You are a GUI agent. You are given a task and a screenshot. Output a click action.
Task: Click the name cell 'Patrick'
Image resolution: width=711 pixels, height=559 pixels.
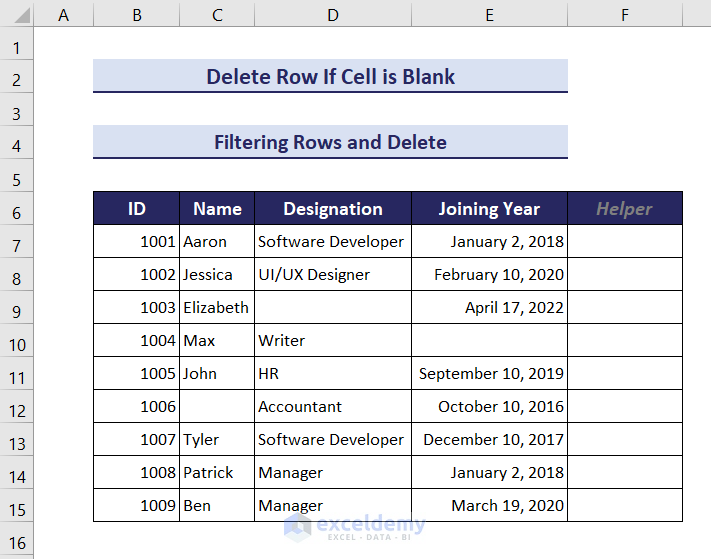(217, 473)
